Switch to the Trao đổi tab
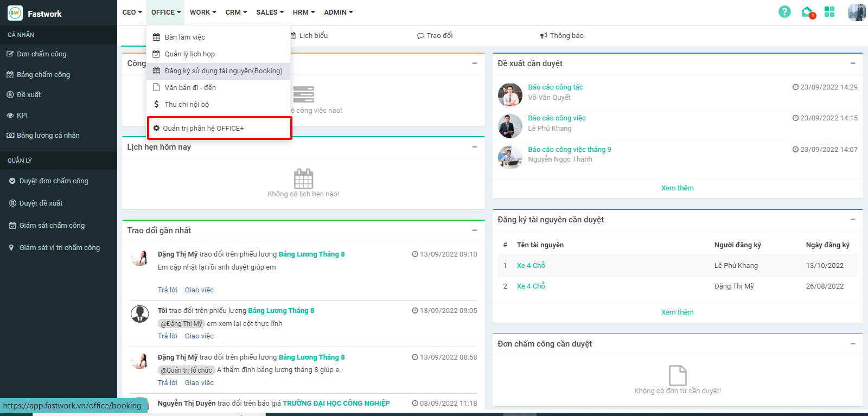This screenshot has height=416, width=868. [x=435, y=36]
